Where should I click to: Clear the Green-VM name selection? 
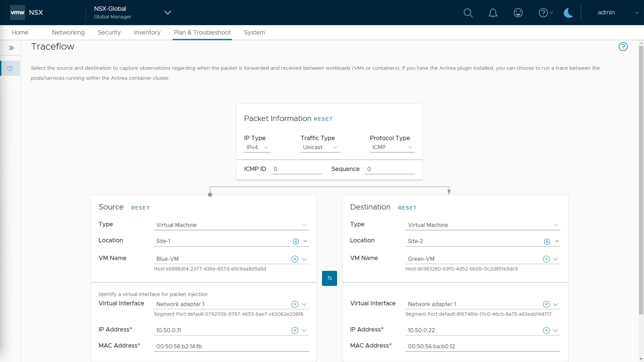click(546, 259)
